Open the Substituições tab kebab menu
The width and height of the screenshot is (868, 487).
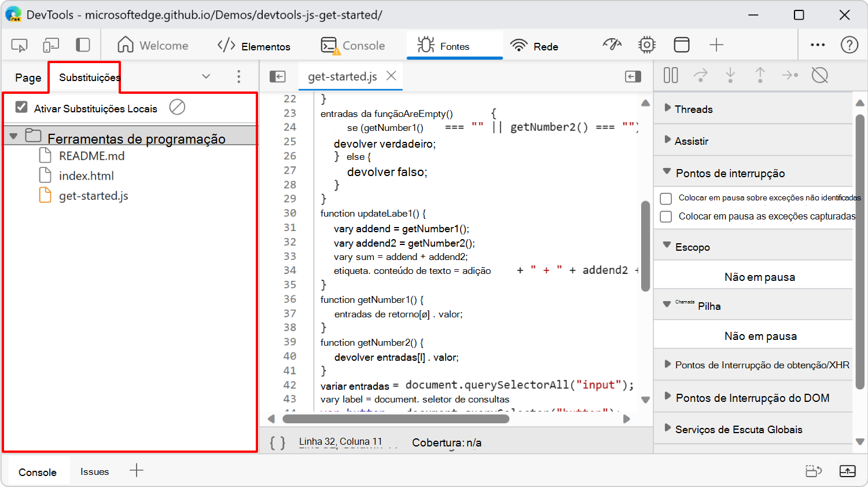[238, 76]
